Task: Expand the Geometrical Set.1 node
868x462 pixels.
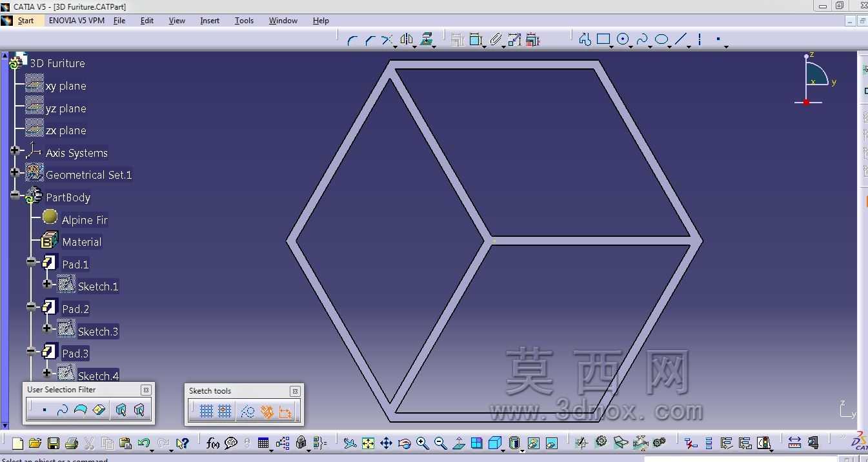Action: coord(15,172)
